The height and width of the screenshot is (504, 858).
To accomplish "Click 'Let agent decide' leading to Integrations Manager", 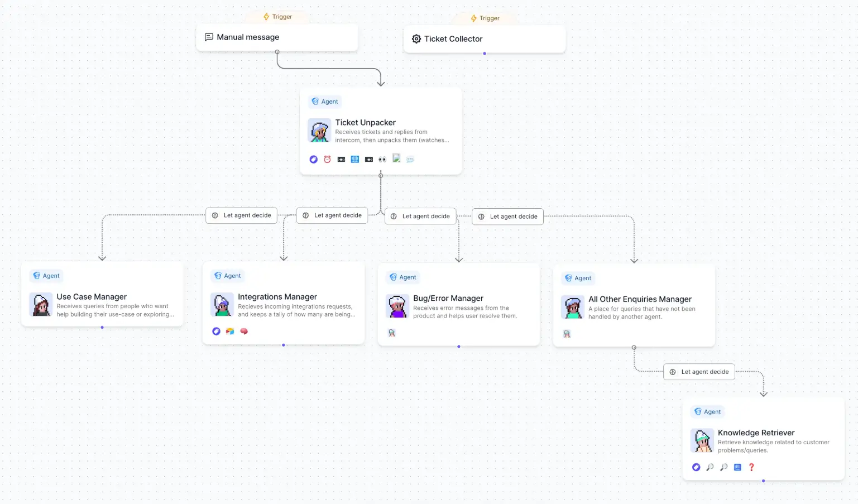I will coord(332,215).
